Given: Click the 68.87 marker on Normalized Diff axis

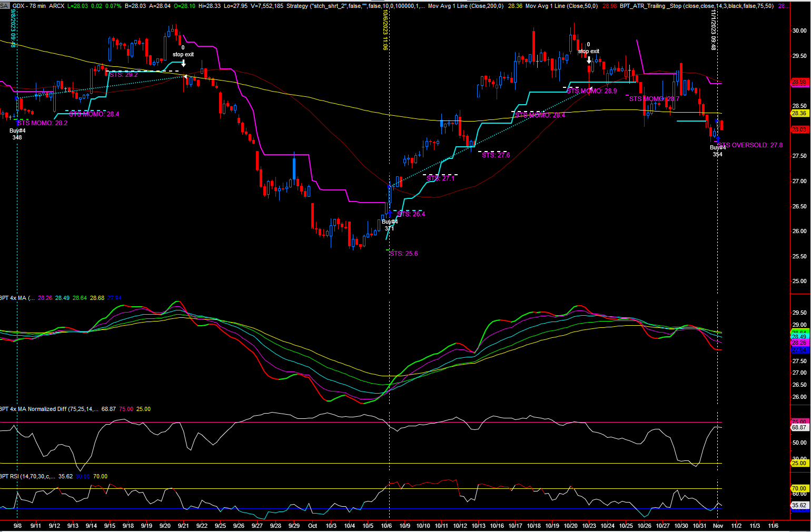Looking at the screenshot, I should (x=799, y=427).
